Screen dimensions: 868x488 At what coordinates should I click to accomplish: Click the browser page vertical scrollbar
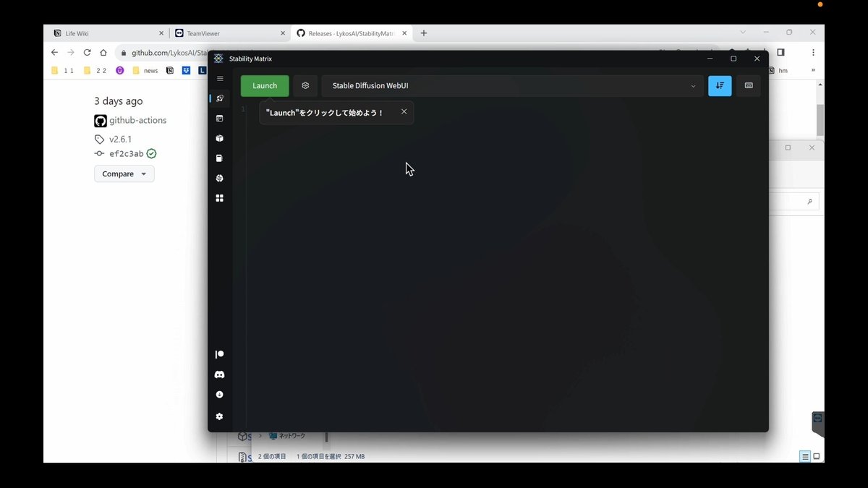pos(820,119)
